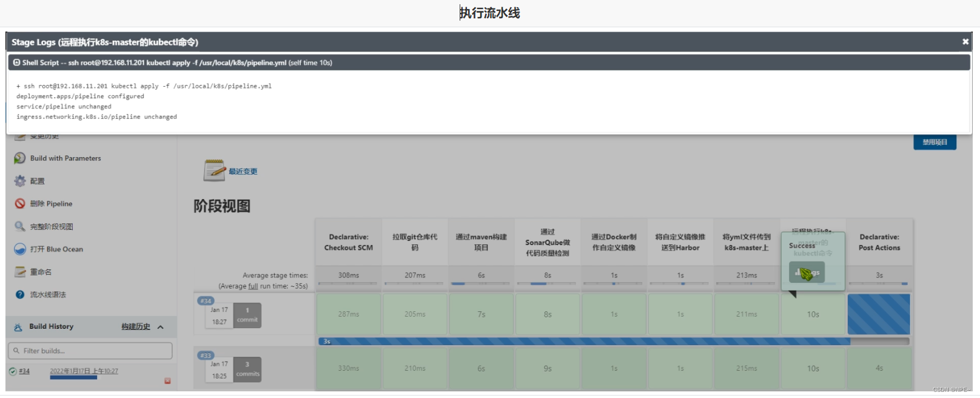Click the 流水线语法 help icon
This screenshot has height=398, width=980.
[20, 295]
